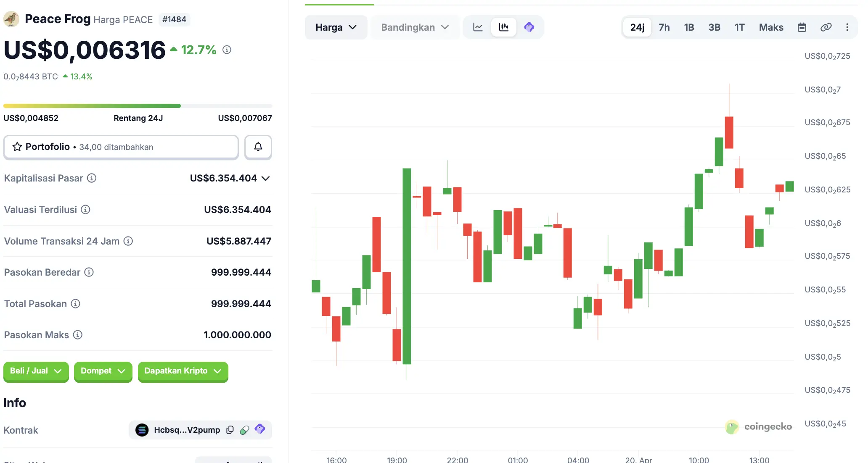Switch chart to 7h timeframe
The image size is (868, 463).
click(664, 27)
